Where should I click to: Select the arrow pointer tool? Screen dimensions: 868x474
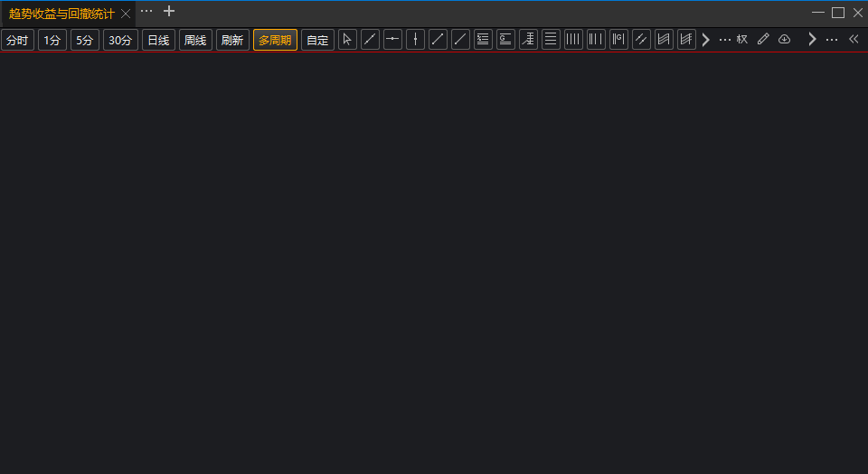pos(347,40)
